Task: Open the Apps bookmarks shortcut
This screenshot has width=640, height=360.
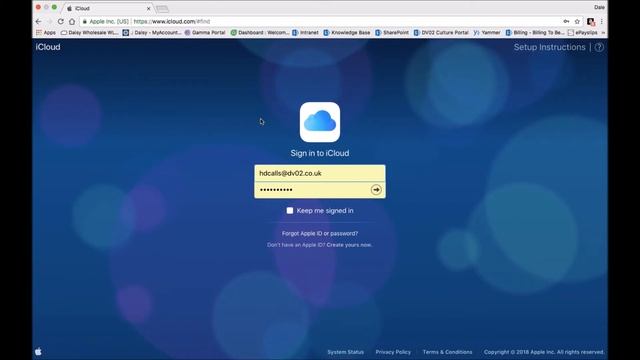Action: pos(46,33)
